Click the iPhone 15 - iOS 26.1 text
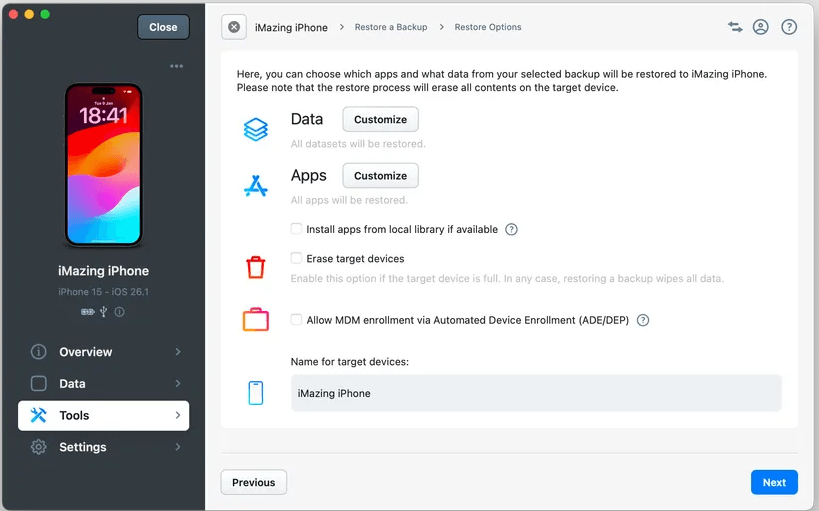The height and width of the screenshot is (511, 819). pyautogui.click(x=103, y=292)
